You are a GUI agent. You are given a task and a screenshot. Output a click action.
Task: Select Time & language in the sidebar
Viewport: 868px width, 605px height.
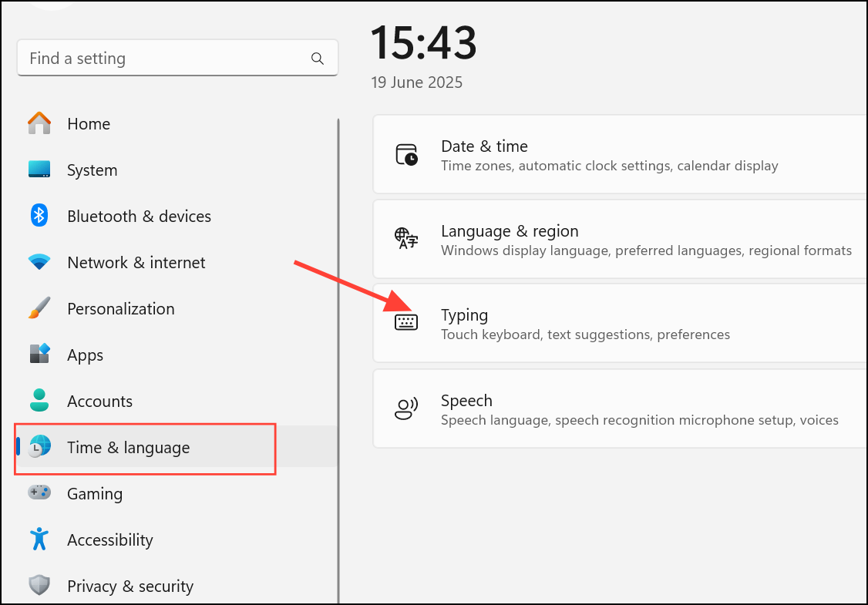pyautogui.click(x=131, y=447)
